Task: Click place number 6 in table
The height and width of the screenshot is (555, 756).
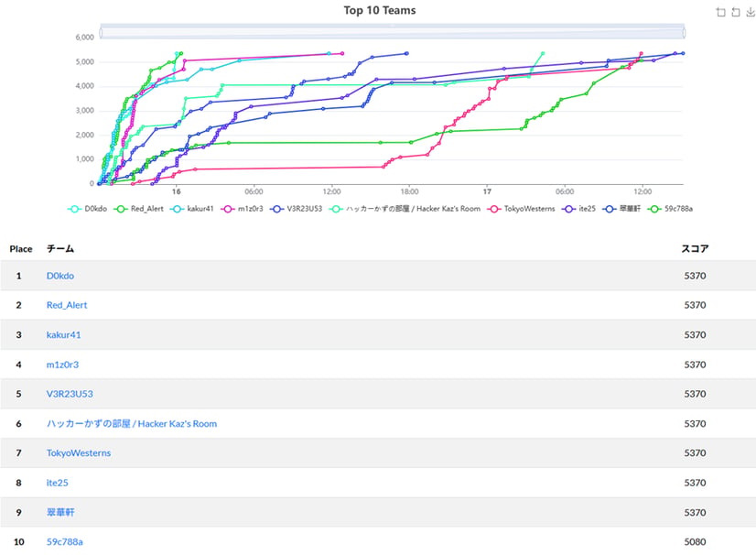Action: (x=19, y=424)
